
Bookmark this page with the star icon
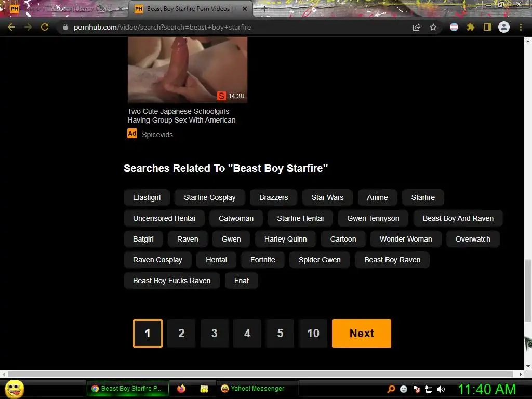(x=433, y=27)
